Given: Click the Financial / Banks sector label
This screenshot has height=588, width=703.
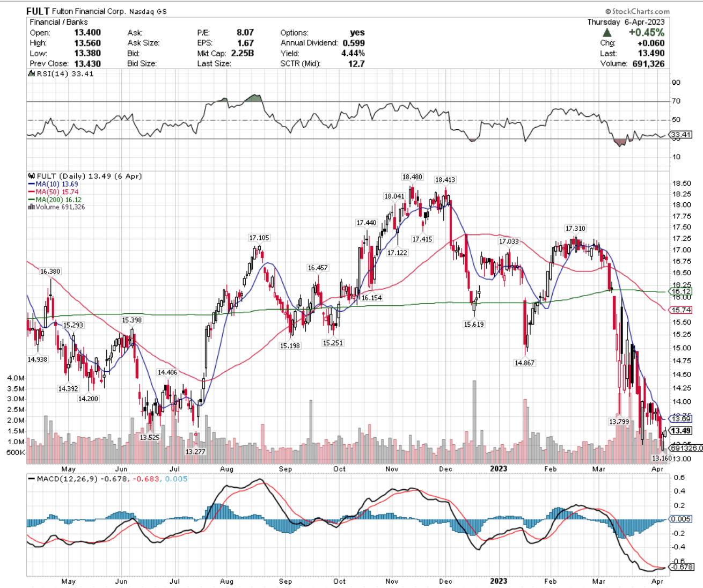Looking at the screenshot, I should [58, 22].
